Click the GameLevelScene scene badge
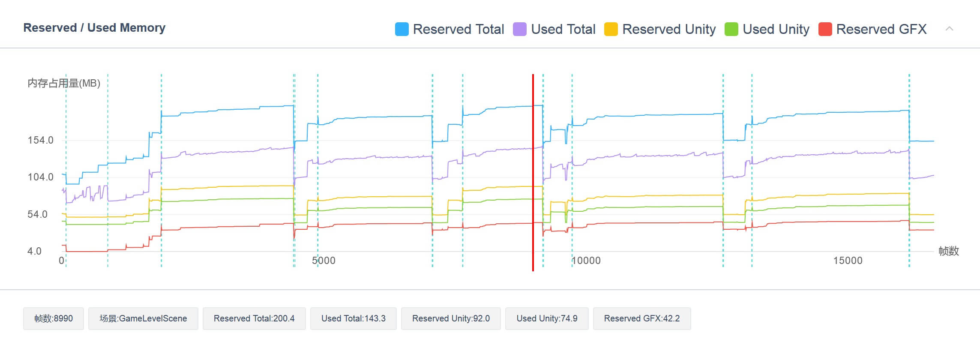The height and width of the screenshot is (339, 980). (x=143, y=318)
